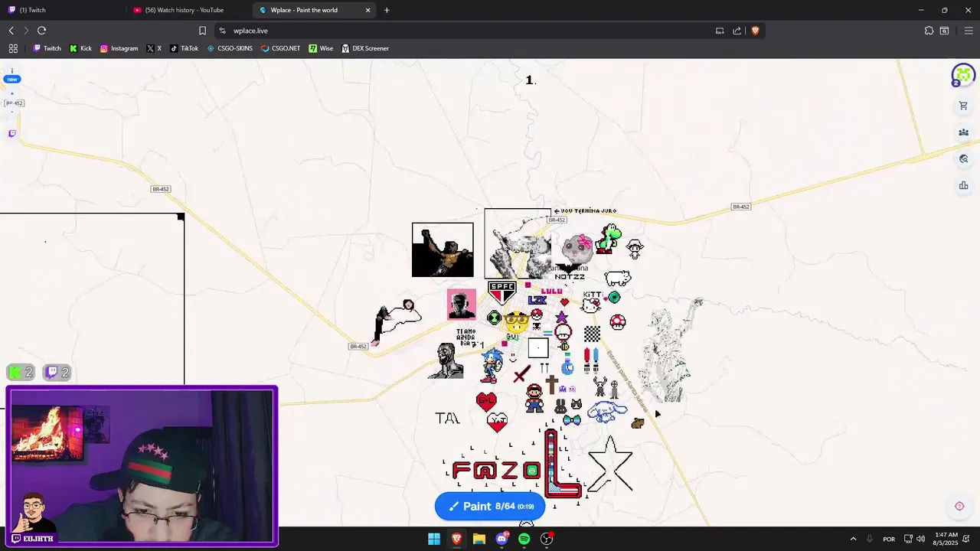Click the POR language indicator
Viewport: 980px width, 551px height.
[x=889, y=539]
